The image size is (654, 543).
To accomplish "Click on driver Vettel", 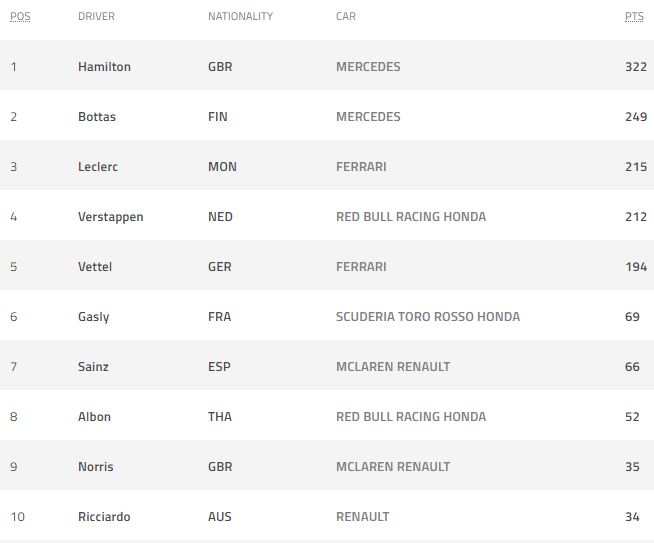I will 95,267.
